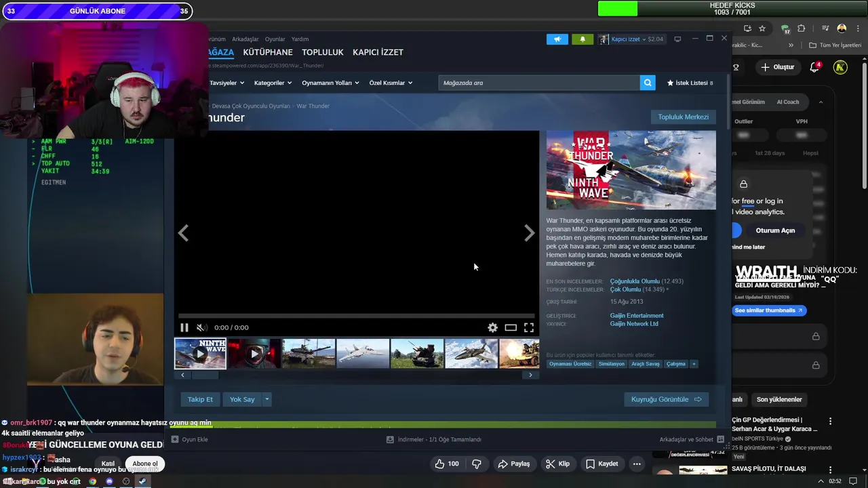This screenshot has width=868, height=488.
Task: Click Oyun Ekle at Steam bottom
Action: 190,439
